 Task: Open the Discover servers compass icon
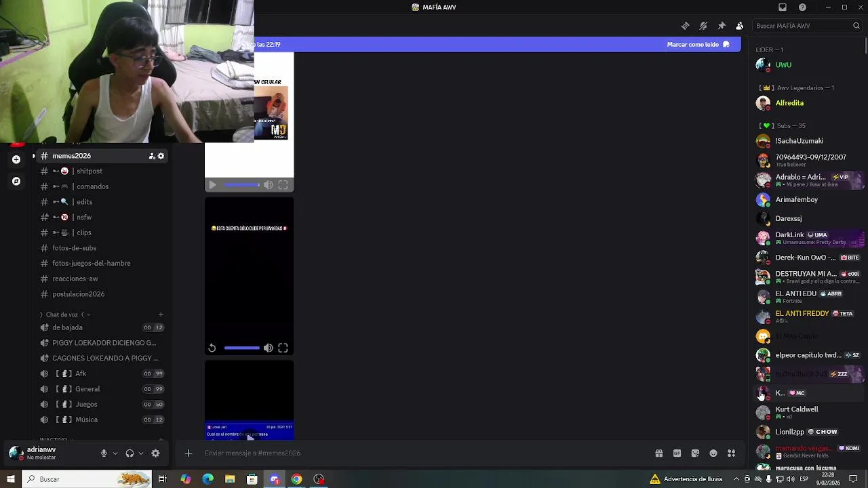16,181
